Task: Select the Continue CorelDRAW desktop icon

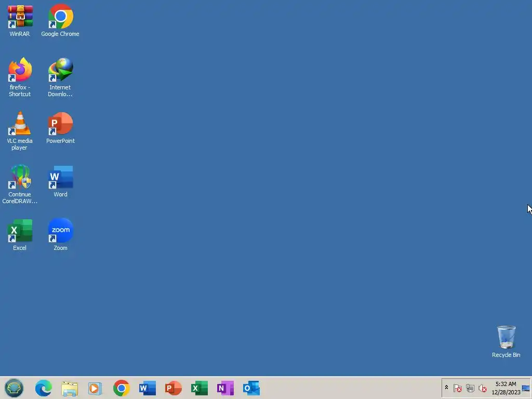Action: pyautogui.click(x=20, y=184)
